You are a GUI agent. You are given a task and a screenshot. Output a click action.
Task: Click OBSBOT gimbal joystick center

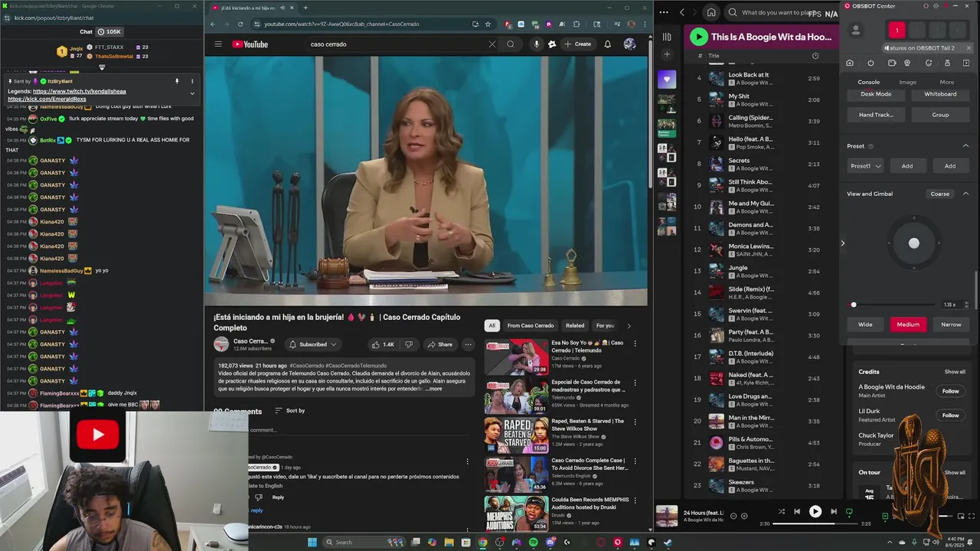click(914, 243)
